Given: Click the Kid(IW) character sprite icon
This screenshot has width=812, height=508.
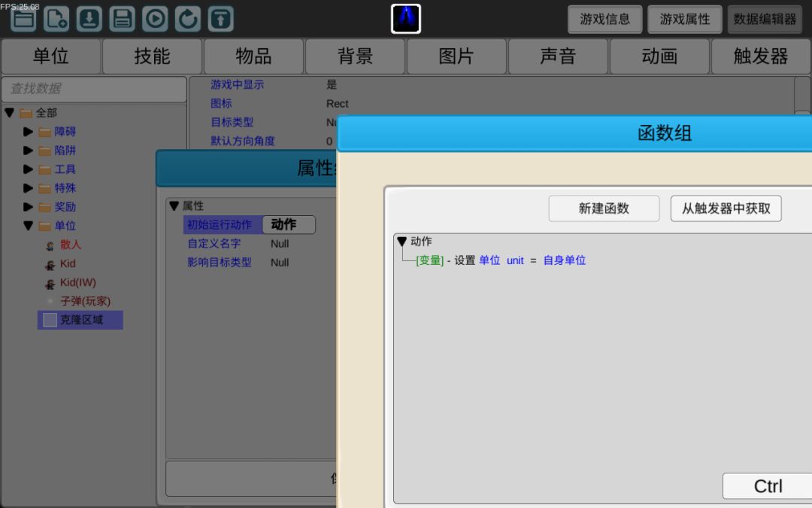Looking at the screenshot, I should click(50, 284).
